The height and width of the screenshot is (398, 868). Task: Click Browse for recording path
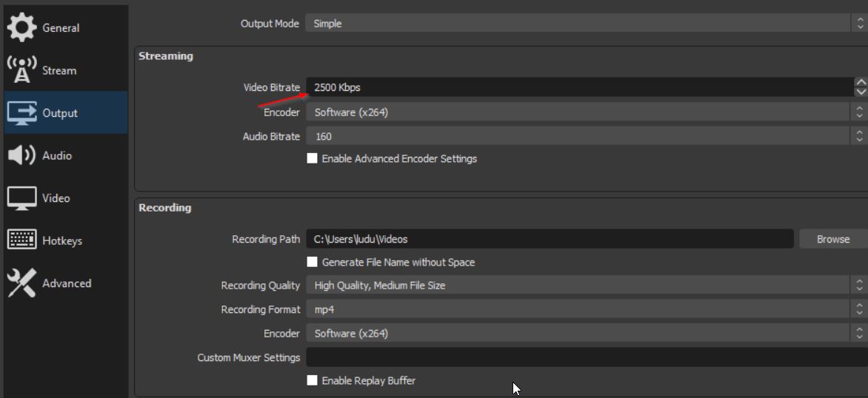click(x=833, y=240)
